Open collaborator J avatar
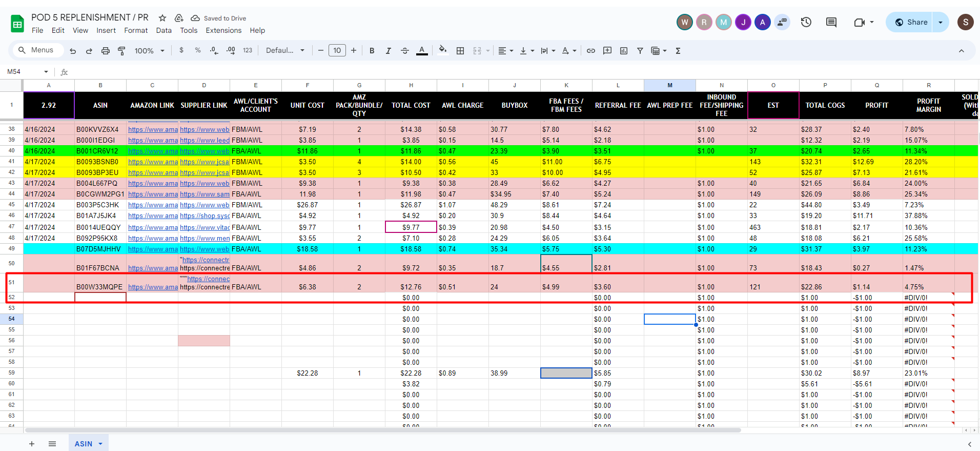This screenshot has height=451, width=980. 743,22
